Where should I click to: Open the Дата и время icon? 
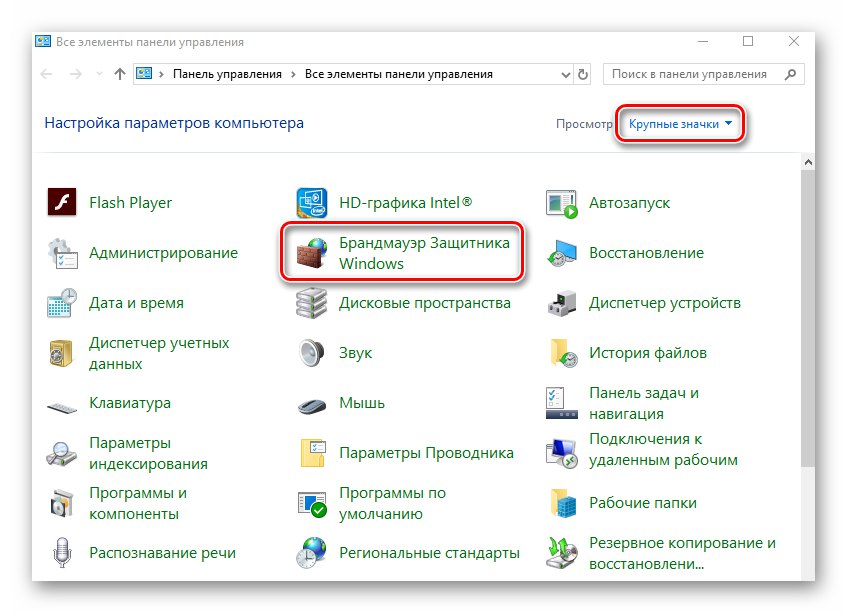pyautogui.click(x=62, y=303)
